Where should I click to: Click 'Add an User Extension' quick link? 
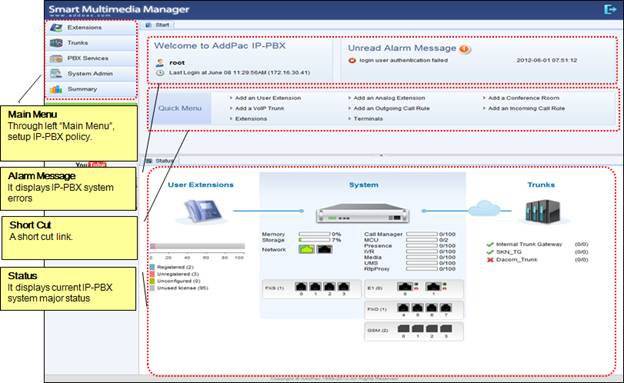(x=268, y=98)
